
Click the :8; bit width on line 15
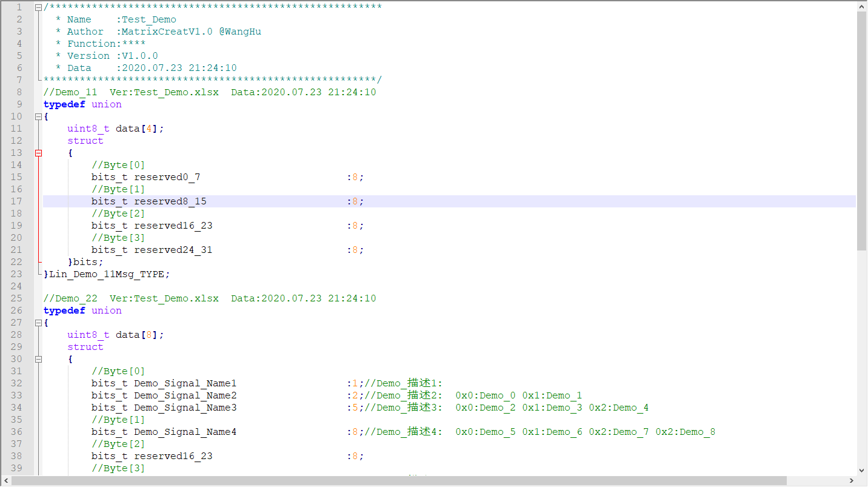click(x=355, y=177)
